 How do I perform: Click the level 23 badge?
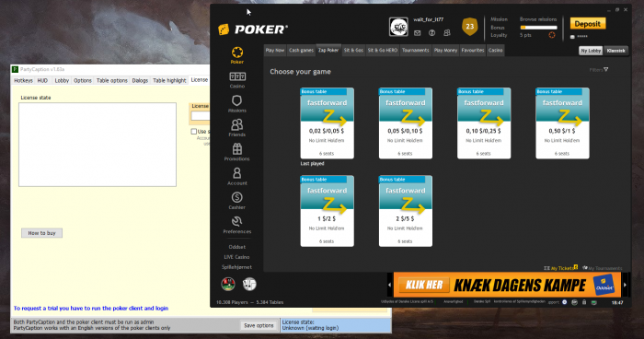coord(469,27)
